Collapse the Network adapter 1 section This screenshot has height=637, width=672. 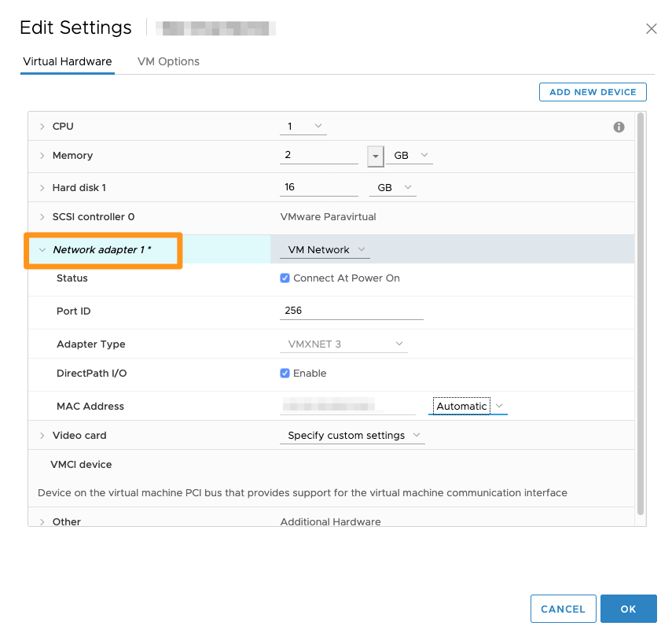[x=42, y=249]
